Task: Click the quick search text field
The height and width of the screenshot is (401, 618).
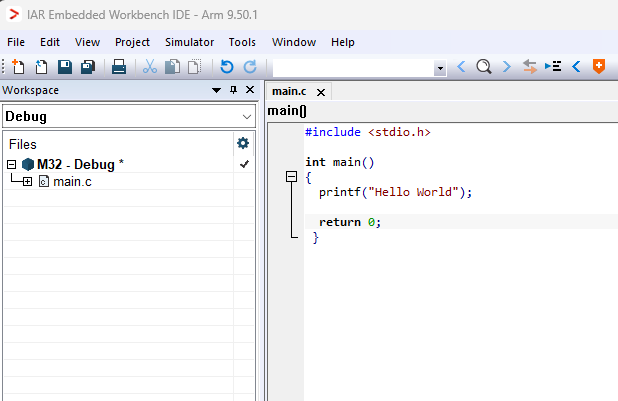Action: (354, 68)
